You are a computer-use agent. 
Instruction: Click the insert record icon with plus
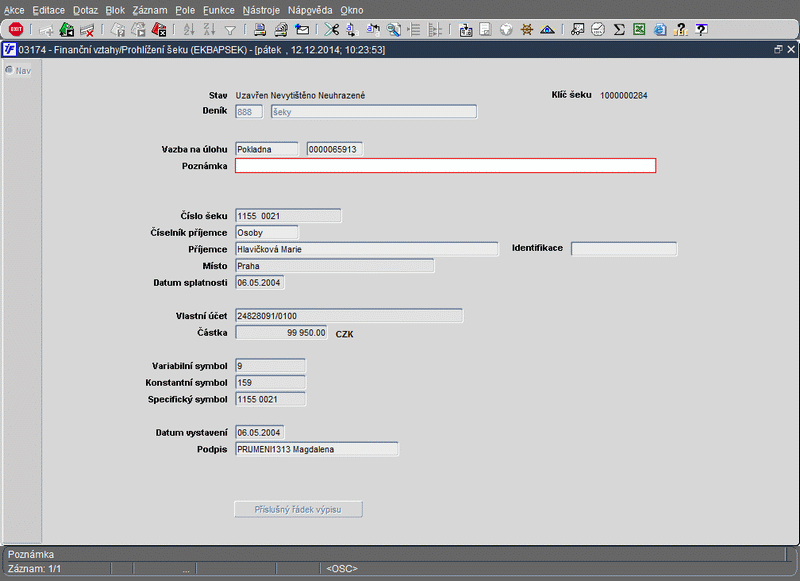click(46, 30)
